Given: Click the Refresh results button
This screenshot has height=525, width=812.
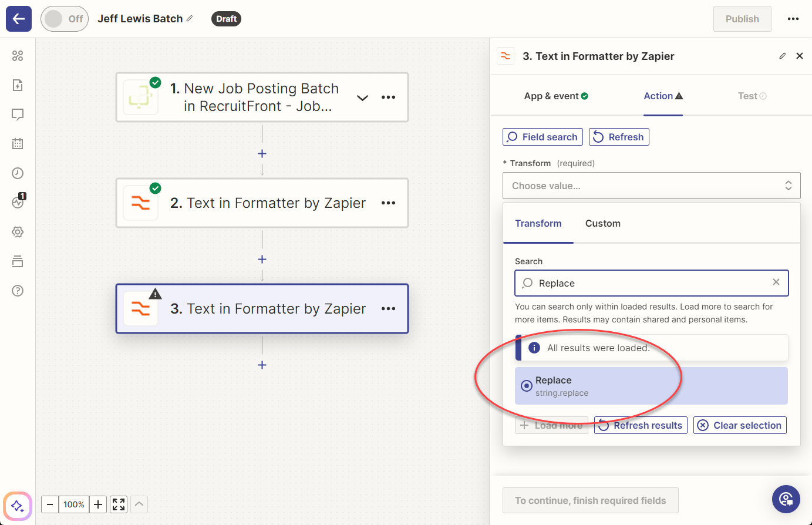Looking at the screenshot, I should click(641, 425).
